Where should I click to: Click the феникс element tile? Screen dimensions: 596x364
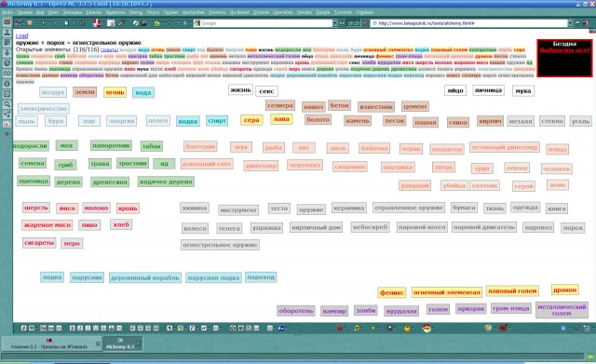pos(391,292)
